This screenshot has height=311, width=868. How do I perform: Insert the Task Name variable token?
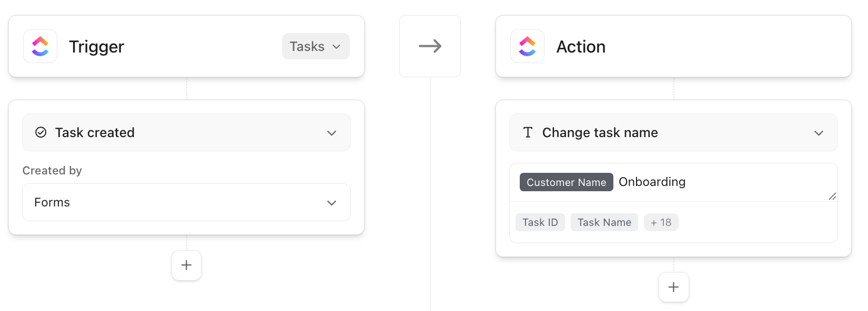(x=604, y=222)
